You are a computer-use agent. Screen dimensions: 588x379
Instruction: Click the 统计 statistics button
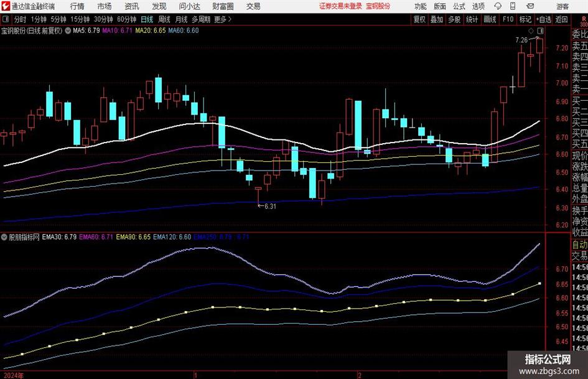472,19
